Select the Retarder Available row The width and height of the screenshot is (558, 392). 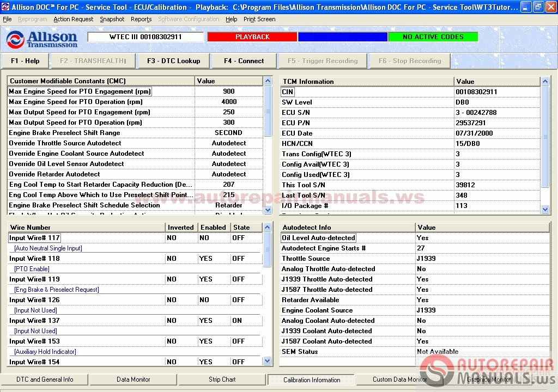(415, 300)
